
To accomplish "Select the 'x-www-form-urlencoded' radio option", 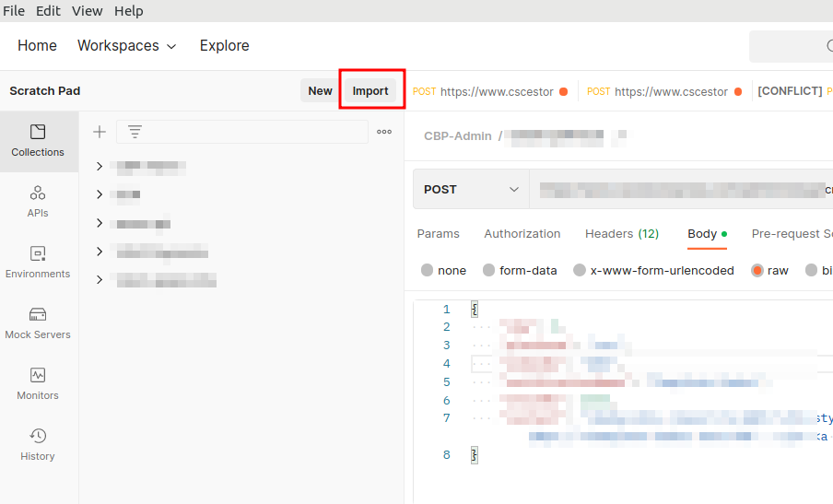I will pos(580,271).
